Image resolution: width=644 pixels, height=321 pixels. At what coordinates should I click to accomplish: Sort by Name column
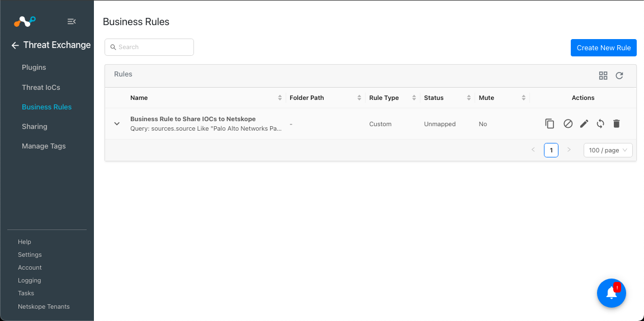(x=280, y=98)
